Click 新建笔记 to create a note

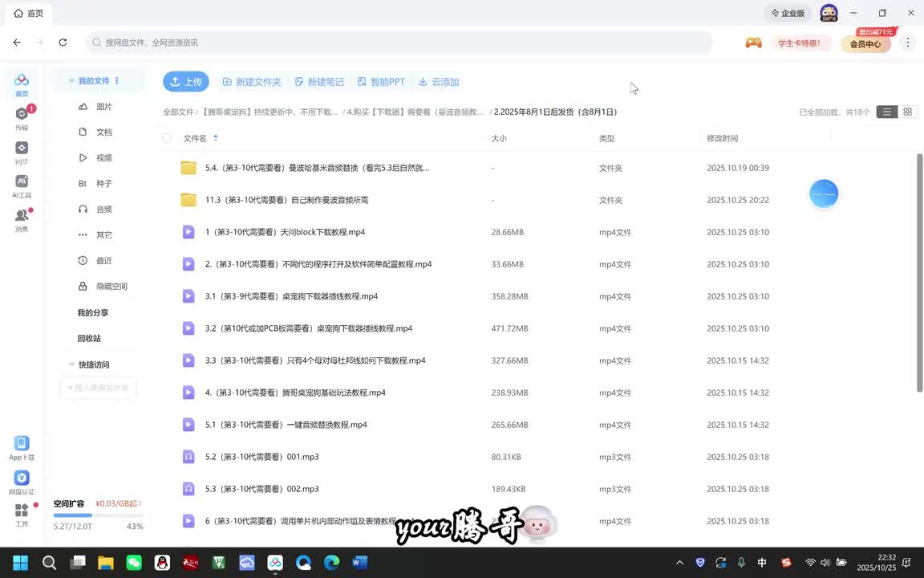tap(319, 82)
